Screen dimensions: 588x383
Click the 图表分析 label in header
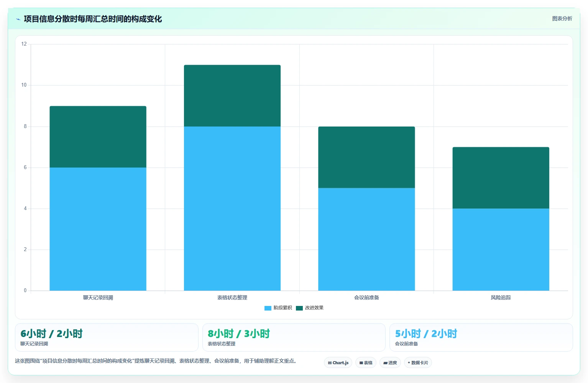click(562, 18)
